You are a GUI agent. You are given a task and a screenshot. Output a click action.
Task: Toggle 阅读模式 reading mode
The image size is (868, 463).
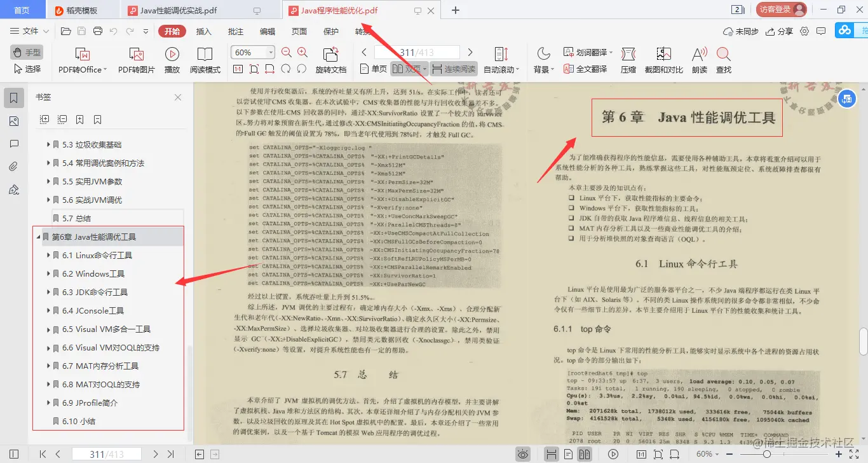[x=205, y=60]
